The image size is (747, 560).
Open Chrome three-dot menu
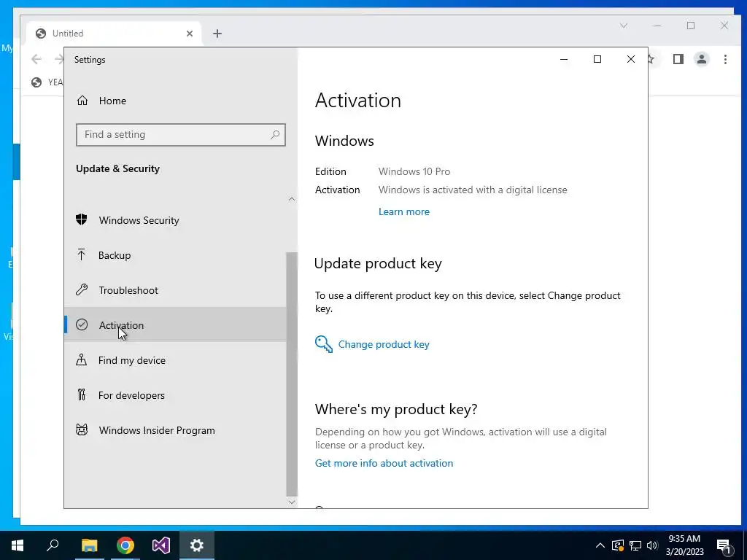[x=725, y=59]
